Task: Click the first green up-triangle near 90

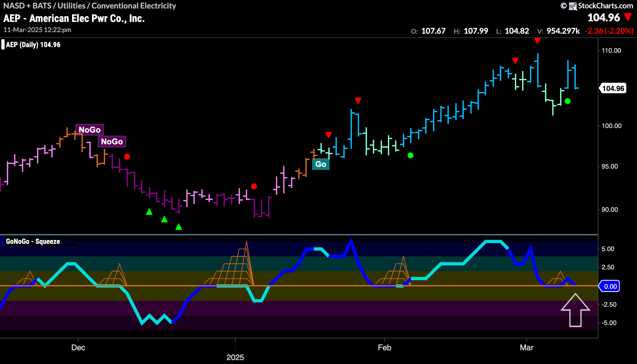Action: click(x=149, y=212)
